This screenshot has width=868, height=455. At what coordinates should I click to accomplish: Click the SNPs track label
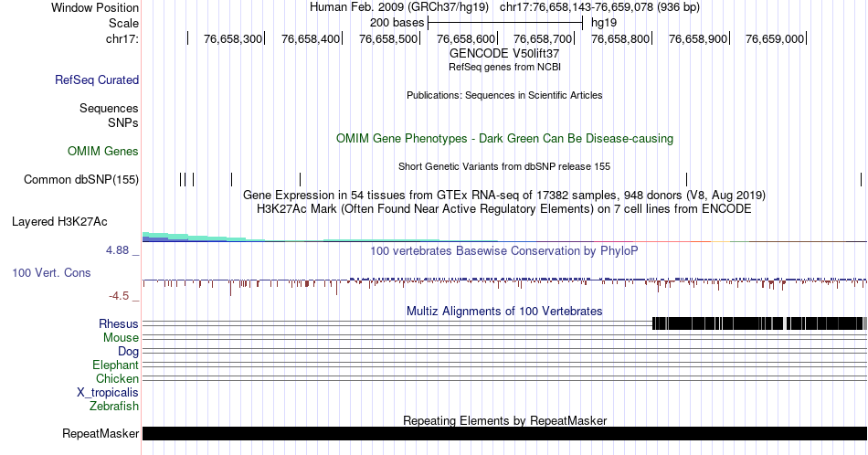[123, 122]
